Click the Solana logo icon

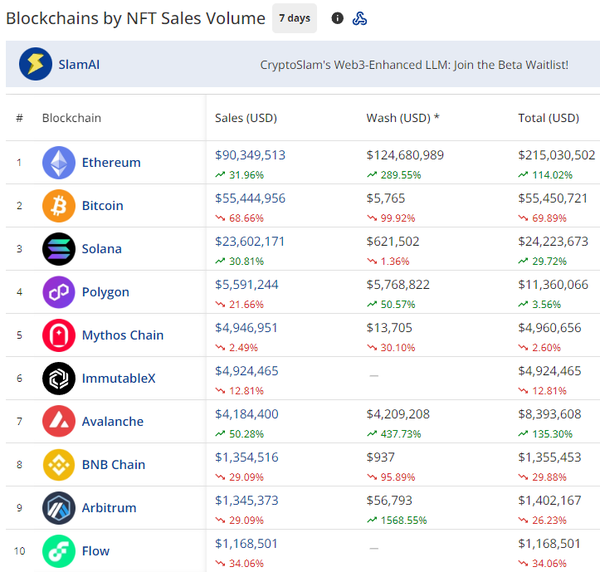pyautogui.click(x=59, y=249)
